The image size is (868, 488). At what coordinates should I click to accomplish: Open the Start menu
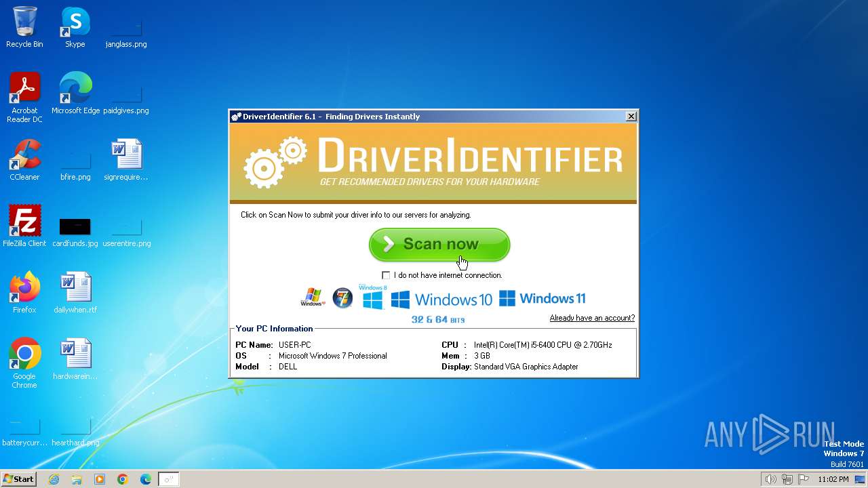19,479
